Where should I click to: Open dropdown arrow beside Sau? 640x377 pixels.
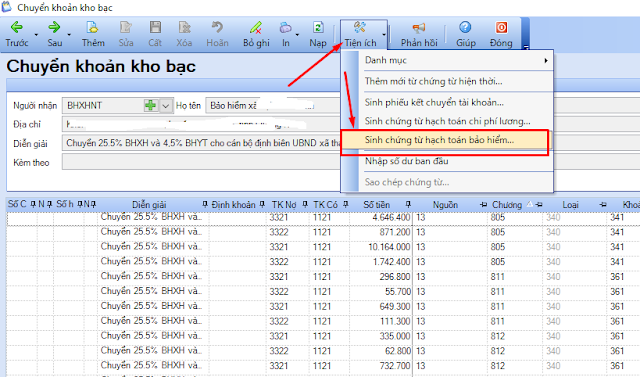pos(69,35)
